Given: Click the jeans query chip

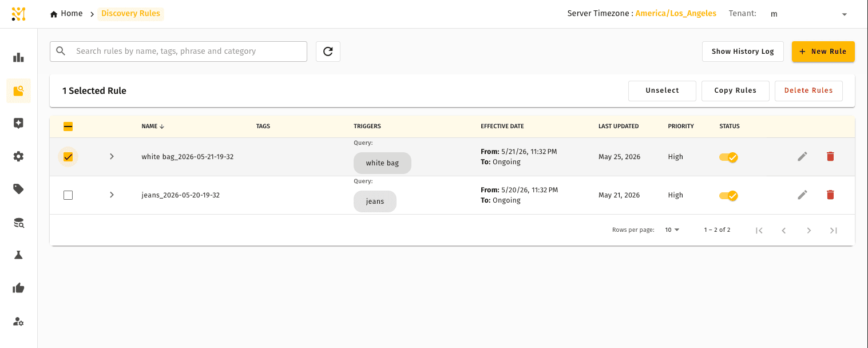Looking at the screenshot, I should pos(375,201).
